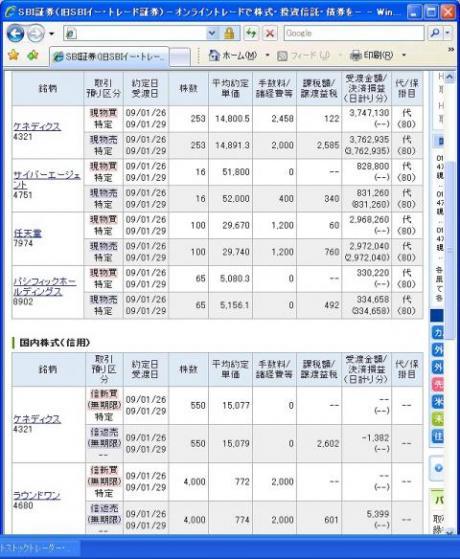Click the magnifier search button

[x=435, y=33]
